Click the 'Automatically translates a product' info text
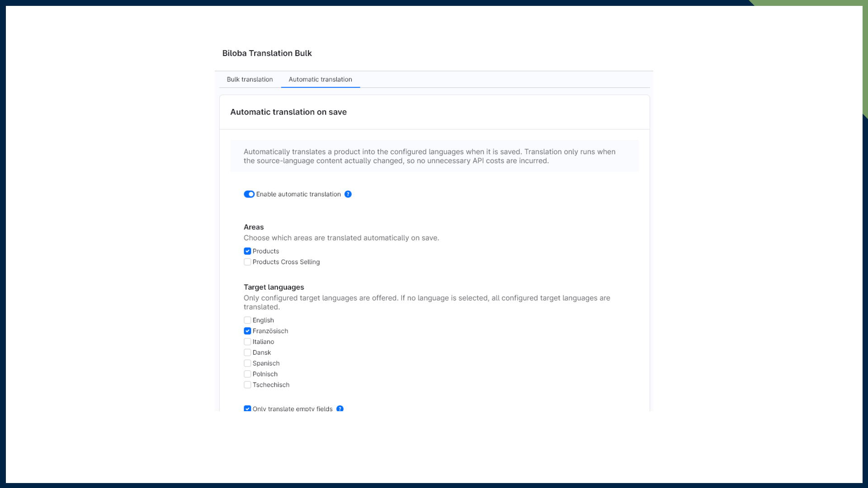This screenshot has width=868, height=488. pos(429,156)
